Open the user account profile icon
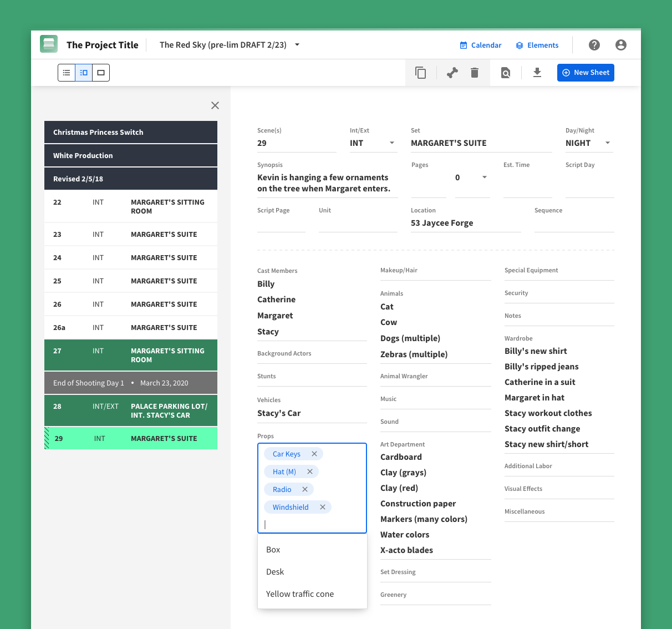The width and height of the screenshot is (672, 629). 621,45
